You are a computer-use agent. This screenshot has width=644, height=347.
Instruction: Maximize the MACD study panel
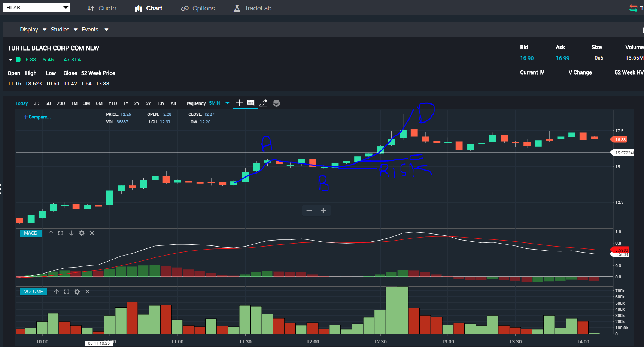coord(61,233)
